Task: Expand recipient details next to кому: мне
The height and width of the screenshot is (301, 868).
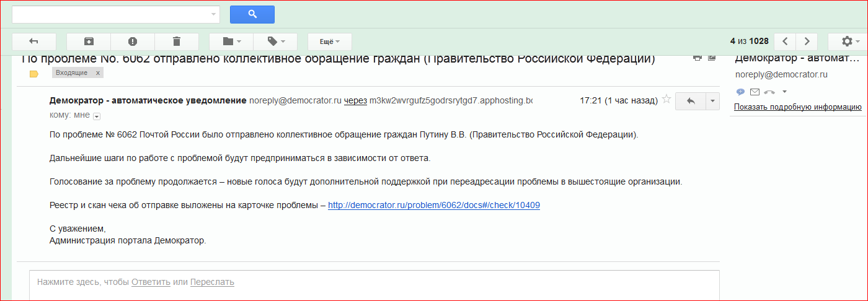Action: coord(97,116)
